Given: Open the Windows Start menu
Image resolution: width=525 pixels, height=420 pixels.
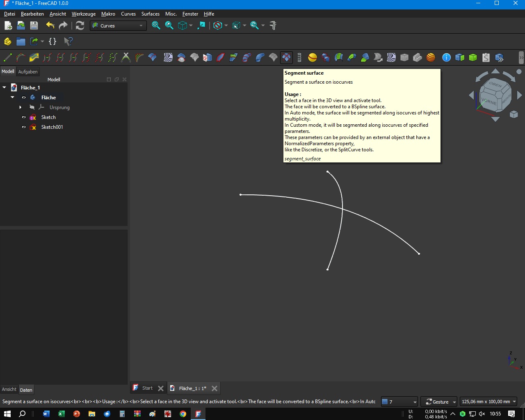Looking at the screenshot, I should pos(7,414).
